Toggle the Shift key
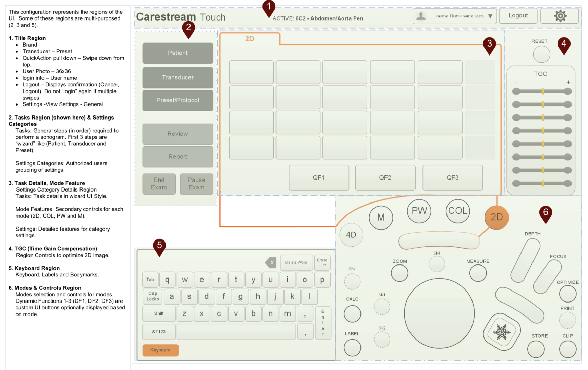 (x=159, y=313)
